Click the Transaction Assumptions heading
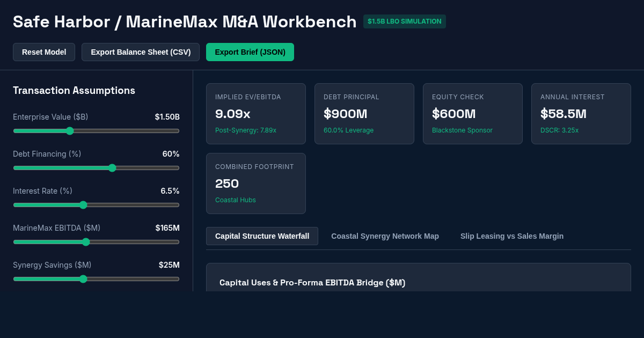 [74, 91]
